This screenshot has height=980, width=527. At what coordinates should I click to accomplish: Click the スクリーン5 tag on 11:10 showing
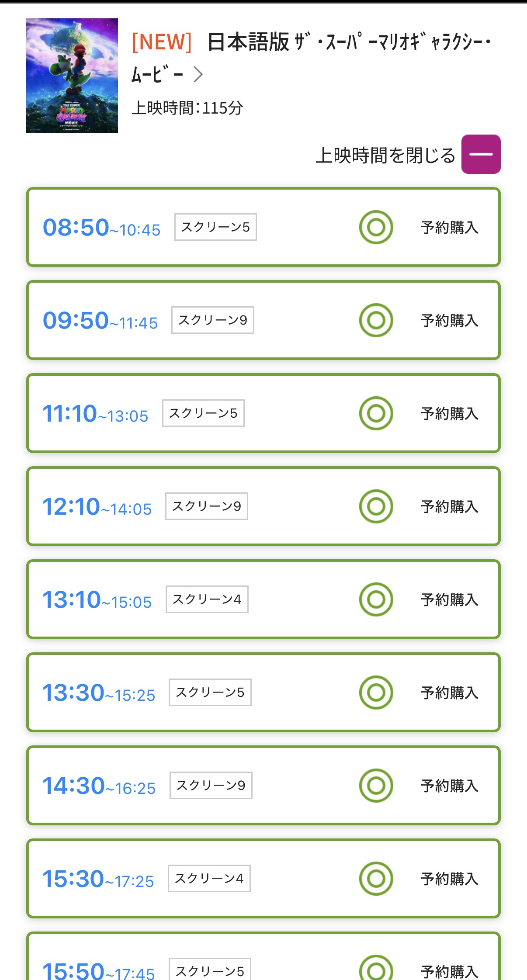click(x=203, y=413)
